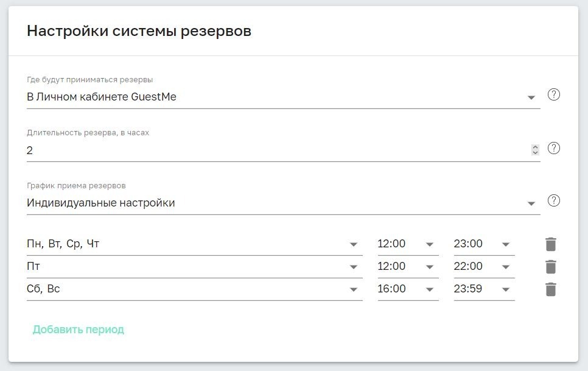588x371 pixels.
Task: Open the Сб, Вс days dropdown
Action: tap(354, 289)
